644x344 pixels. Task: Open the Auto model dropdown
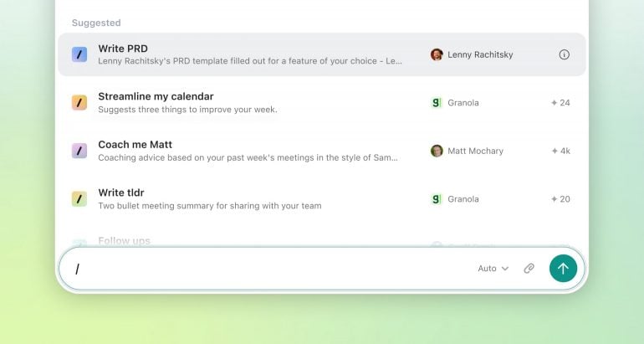tap(493, 269)
